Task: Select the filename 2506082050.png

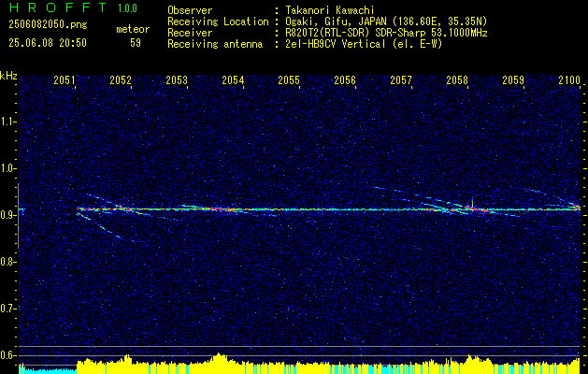Action: click(x=48, y=25)
